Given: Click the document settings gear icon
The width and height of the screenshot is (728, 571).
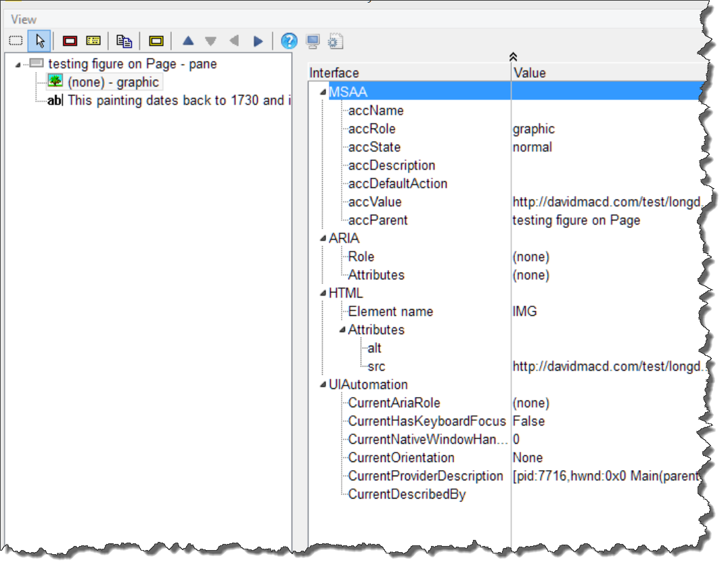Looking at the screenshot, I should tap(335, 41).
